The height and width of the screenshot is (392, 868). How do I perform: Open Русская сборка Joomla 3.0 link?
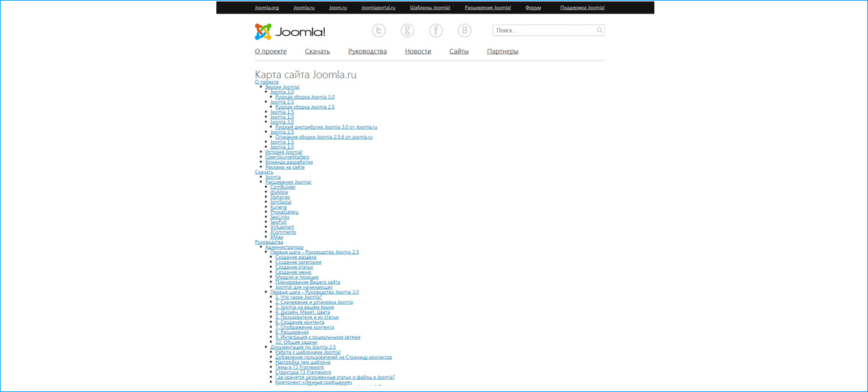click(304, 97)
